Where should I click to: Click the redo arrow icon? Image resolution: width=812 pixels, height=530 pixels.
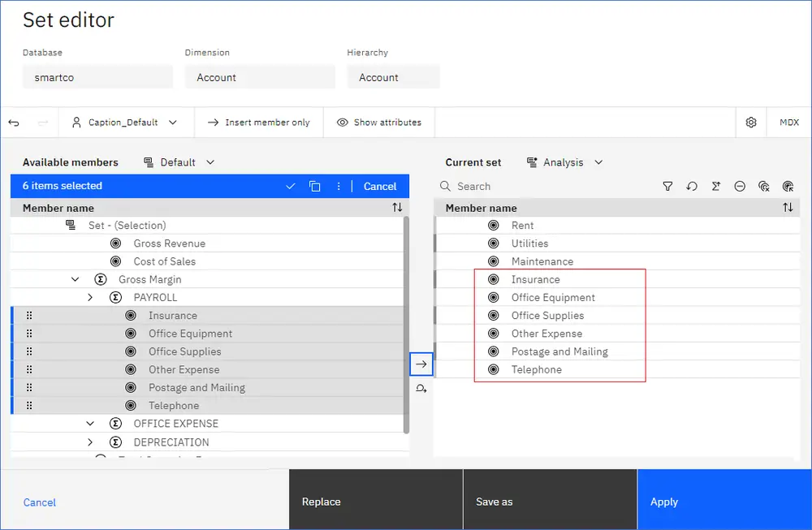pos(43,123)
